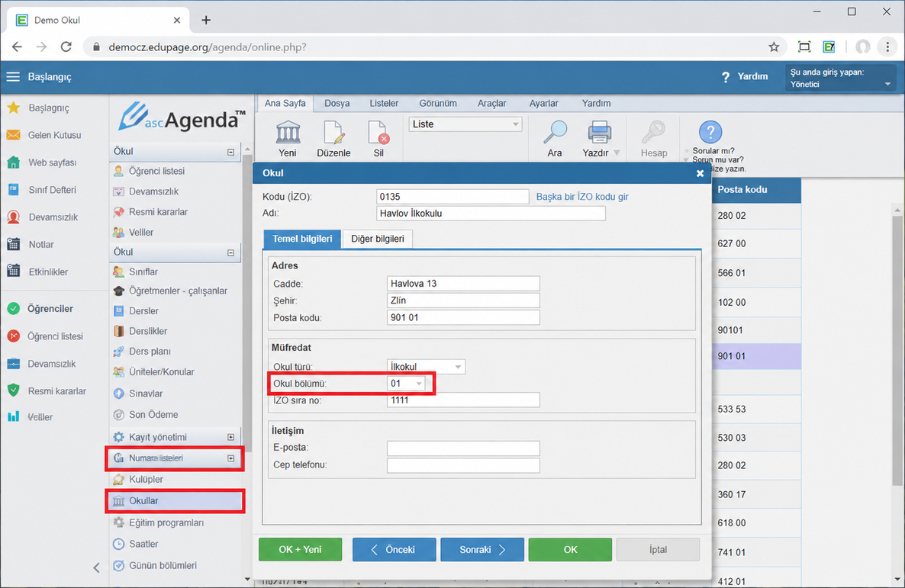Open the Liste view dropdown

click(465, 124)
